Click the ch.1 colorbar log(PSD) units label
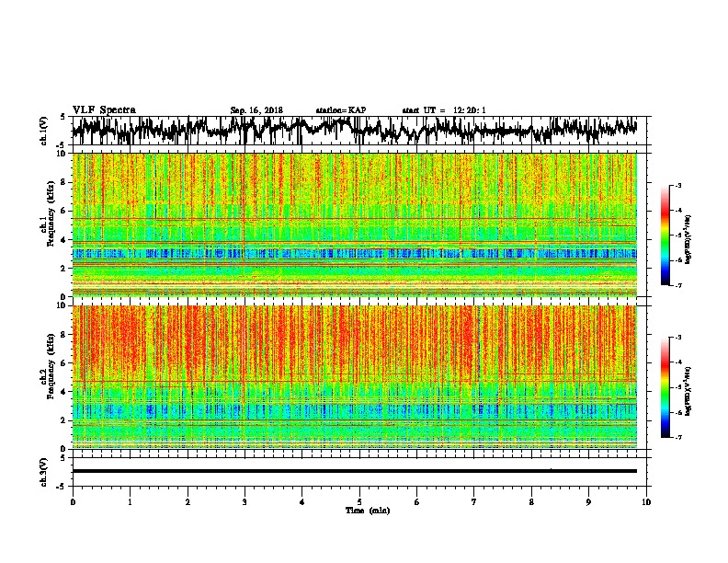728x563 pixels. point(688,239)
